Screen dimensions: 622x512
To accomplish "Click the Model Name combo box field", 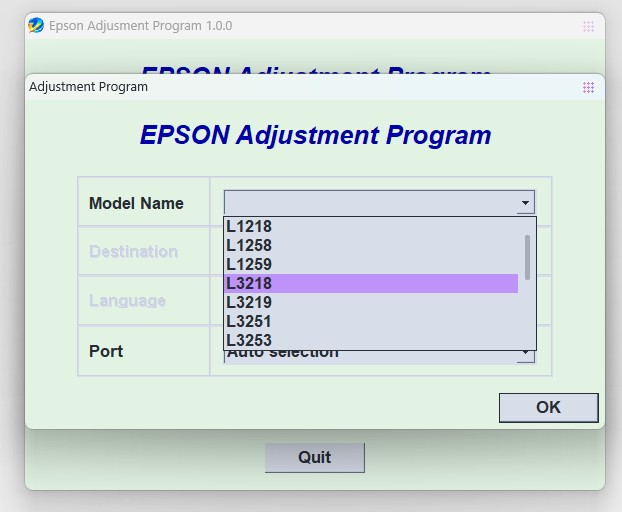I will point(379,203).
